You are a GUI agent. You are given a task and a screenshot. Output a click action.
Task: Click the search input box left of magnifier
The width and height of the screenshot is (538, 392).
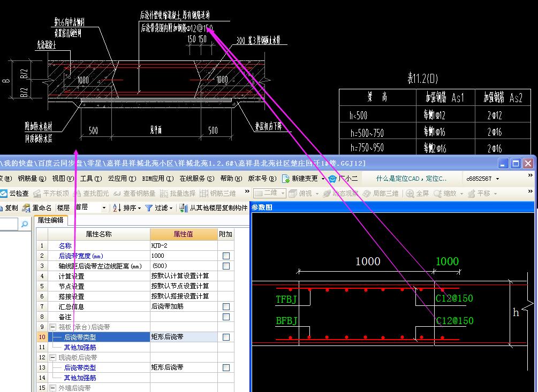pos(9,224)
